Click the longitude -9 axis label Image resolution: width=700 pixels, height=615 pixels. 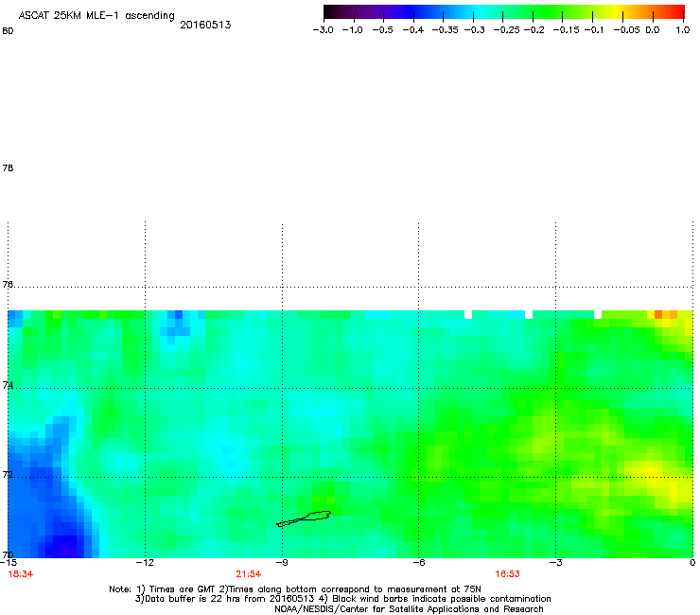click(282, 562)
